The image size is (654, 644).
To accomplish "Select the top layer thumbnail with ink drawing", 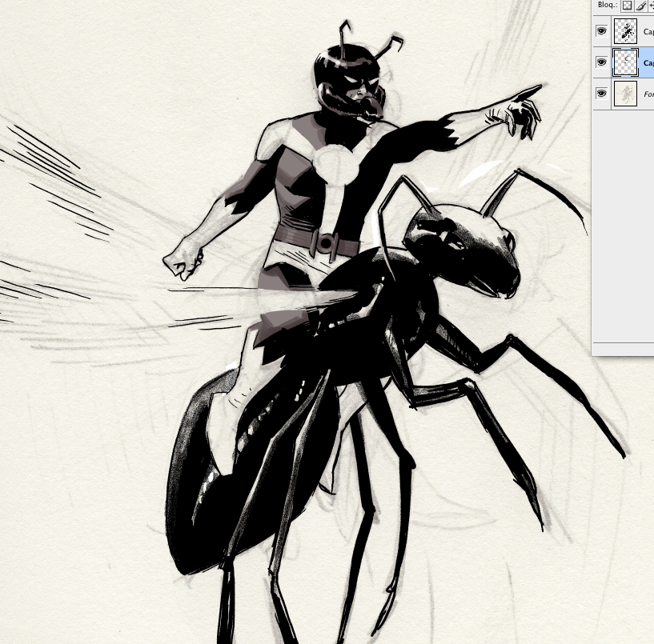I will point(626,31).
